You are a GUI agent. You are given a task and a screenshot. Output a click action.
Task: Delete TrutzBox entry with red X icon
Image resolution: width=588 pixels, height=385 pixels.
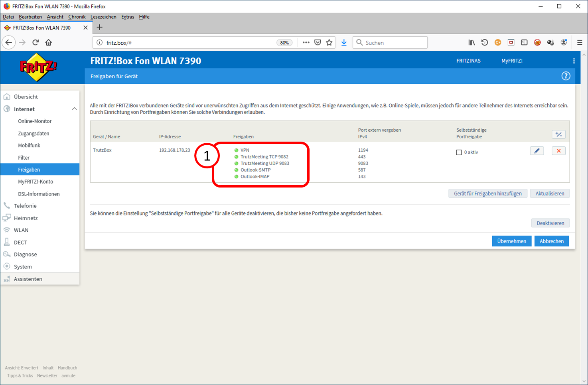pyautogui.click(x=558, y=151)
